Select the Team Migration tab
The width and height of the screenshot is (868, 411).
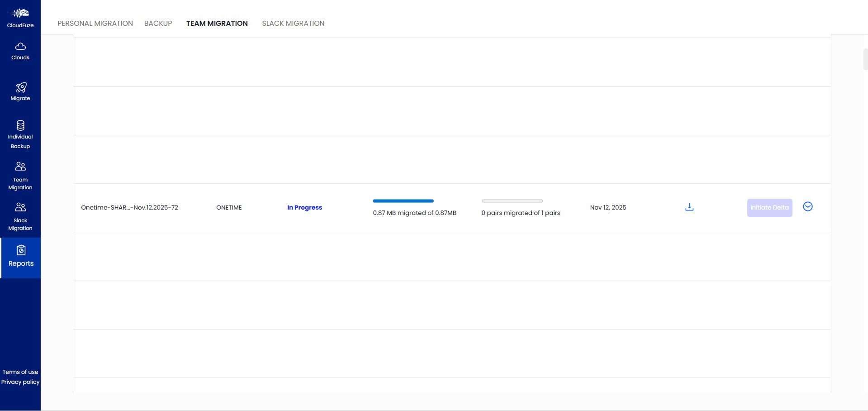coord(217,23)
